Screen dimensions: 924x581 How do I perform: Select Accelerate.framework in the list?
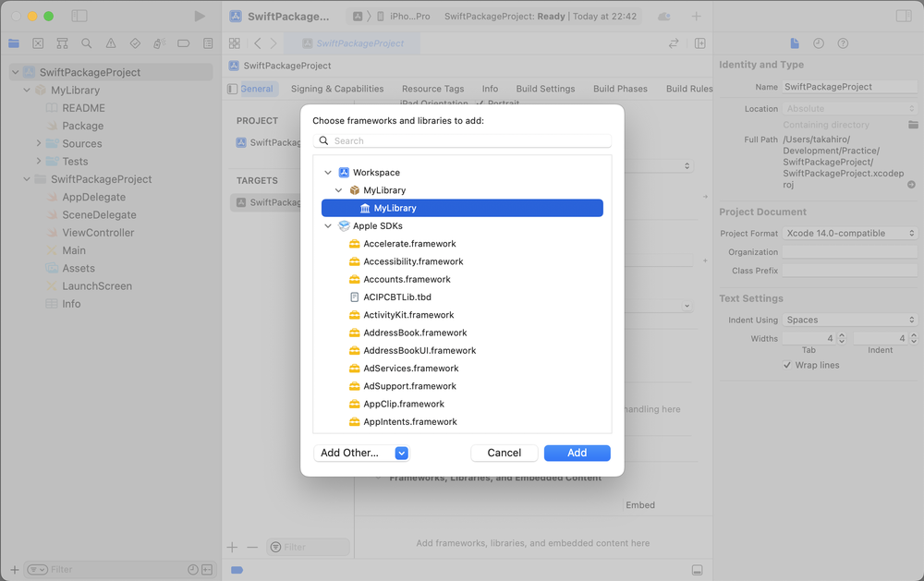409,244
